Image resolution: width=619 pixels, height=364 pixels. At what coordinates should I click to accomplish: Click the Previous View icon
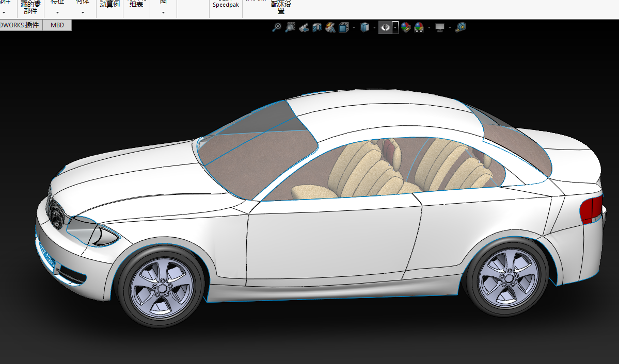point(304,27)
